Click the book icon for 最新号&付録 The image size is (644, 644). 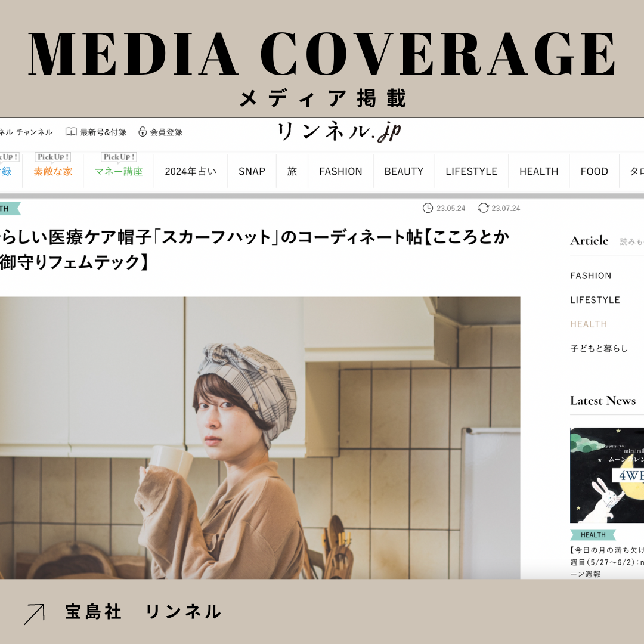click(x=71, y=132)
